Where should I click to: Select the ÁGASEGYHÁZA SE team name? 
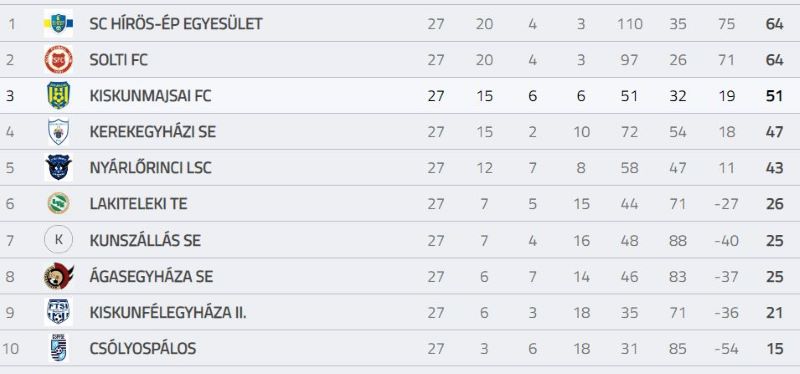point(151,277)
